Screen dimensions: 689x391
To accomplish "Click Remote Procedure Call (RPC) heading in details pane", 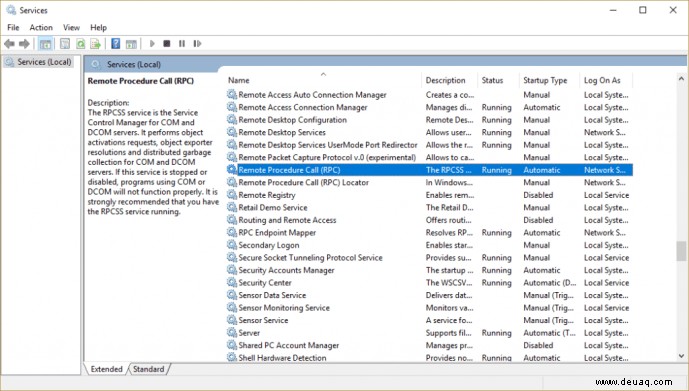I will tap(141, 81).
